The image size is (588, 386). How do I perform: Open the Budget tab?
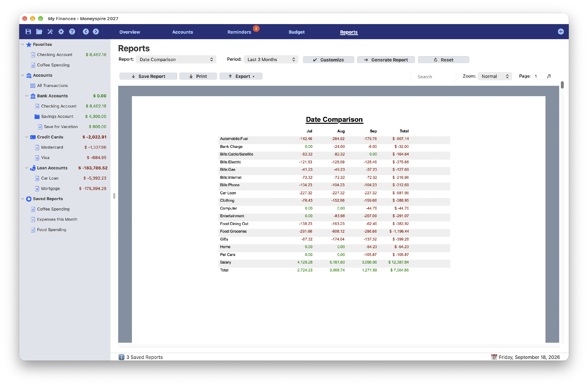(x=297, y=32)
